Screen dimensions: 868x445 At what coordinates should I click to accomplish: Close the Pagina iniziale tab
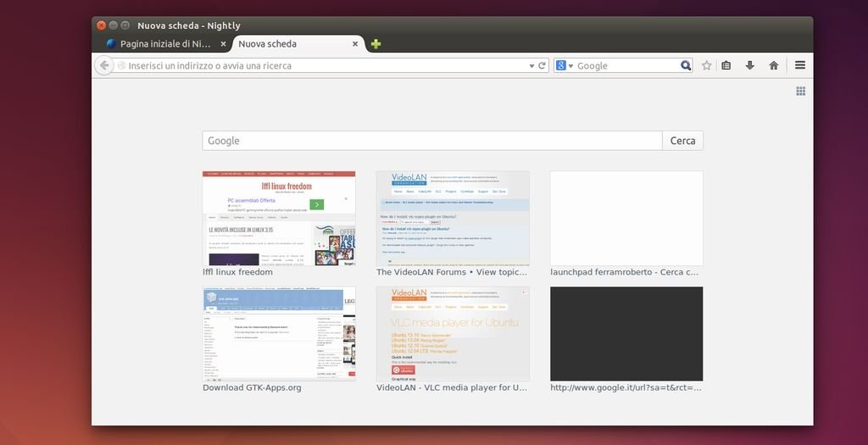tap(223, 44)
